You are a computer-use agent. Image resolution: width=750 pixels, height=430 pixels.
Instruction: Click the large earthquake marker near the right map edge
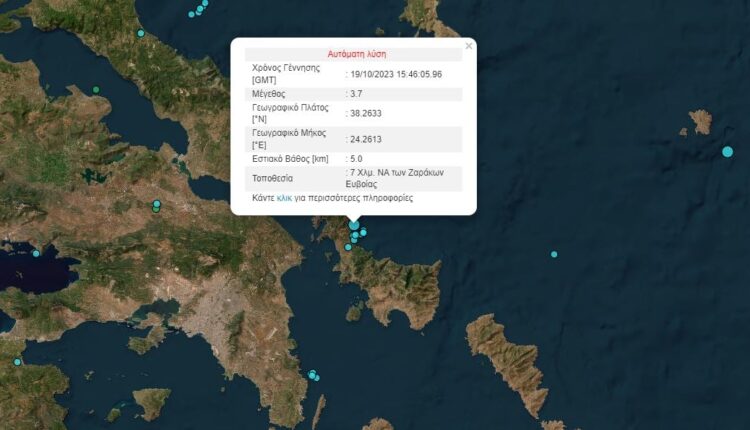pos(727,152)
